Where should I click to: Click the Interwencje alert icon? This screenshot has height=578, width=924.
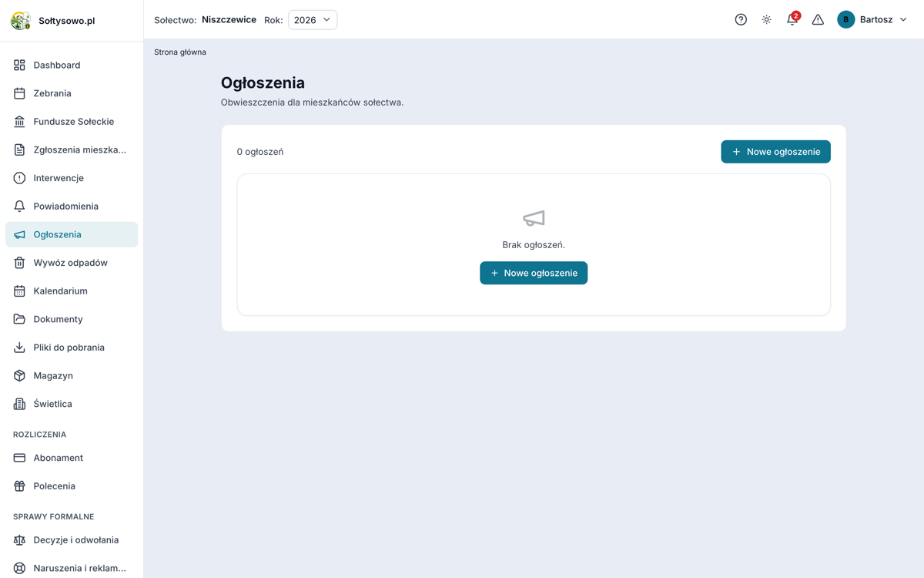click(19, 178)
